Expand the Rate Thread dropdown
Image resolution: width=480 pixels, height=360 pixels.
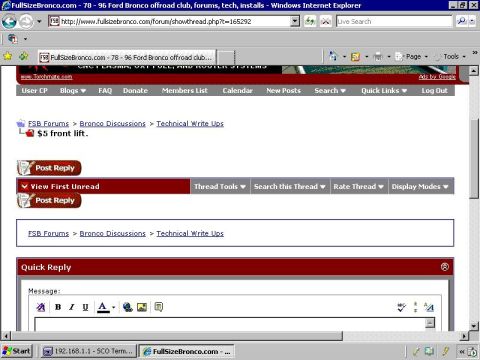click(x=359, y=187)
